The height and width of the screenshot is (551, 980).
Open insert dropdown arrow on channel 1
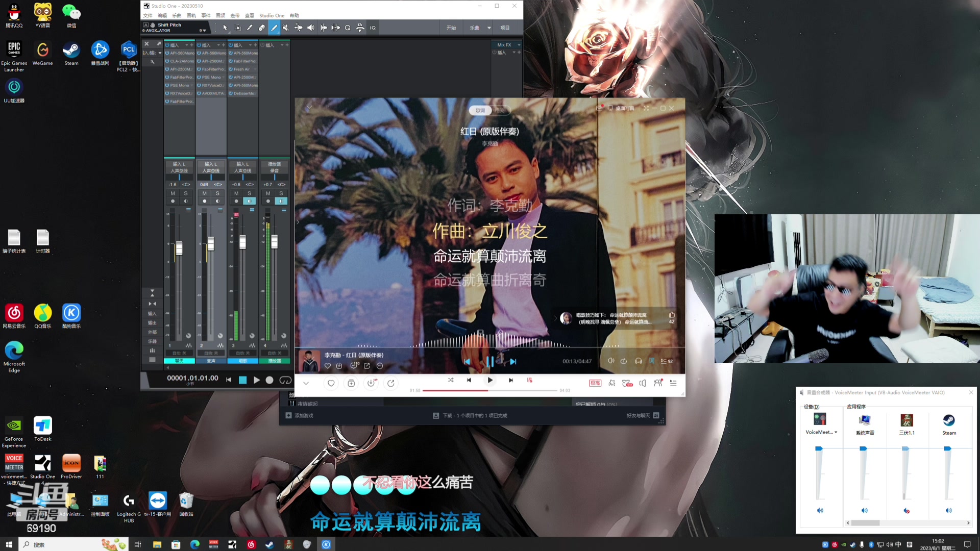pyautogui.click(x=187, y=45)
